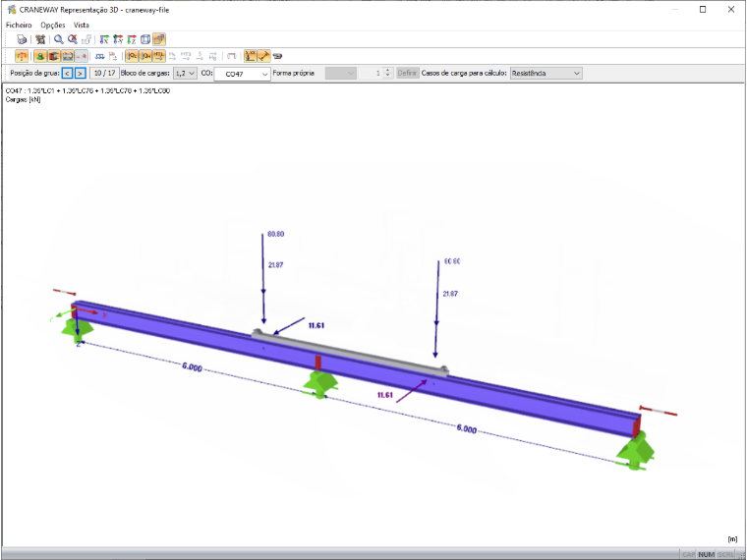Click the left span 6.000 dimension label
747x560 pixels.
click(192, 367)
